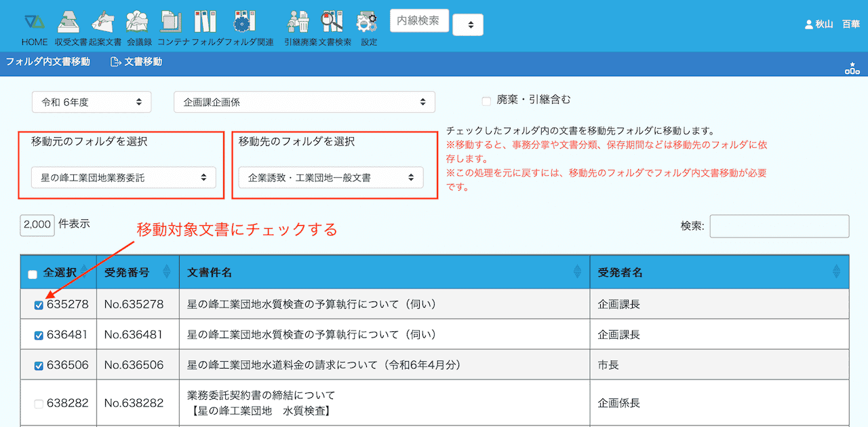This screenshot has height=427, width=868.
Task: Check the checkbox for document 638282
Action: [x=39, y=404]
